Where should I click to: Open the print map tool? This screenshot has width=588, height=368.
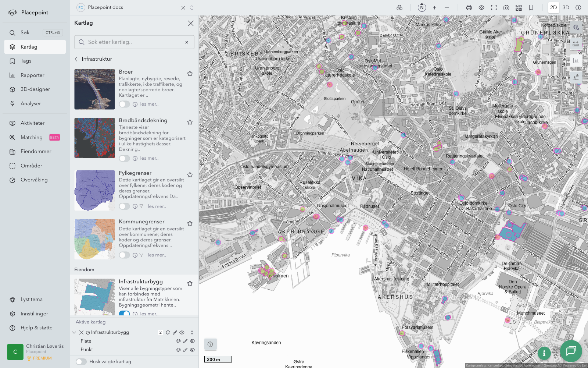point(469,7)
